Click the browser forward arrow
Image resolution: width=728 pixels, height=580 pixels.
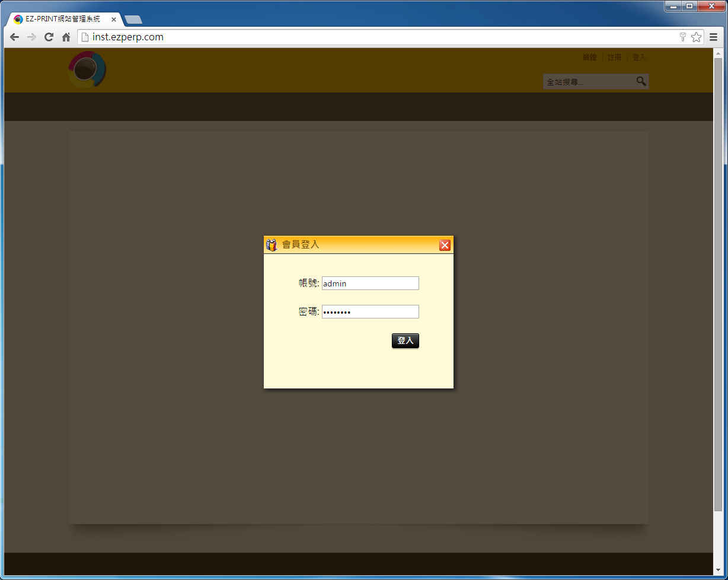click(32, 37)
